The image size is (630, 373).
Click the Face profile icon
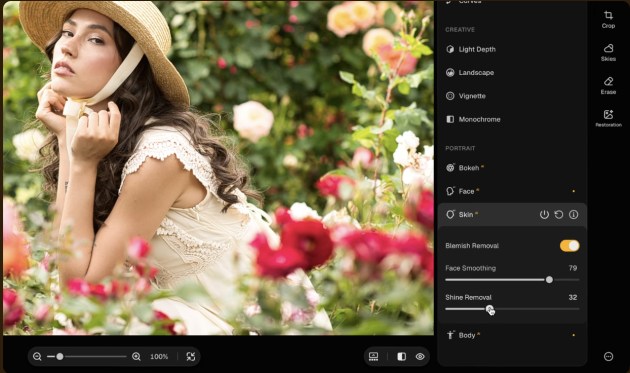coord(450,191)
